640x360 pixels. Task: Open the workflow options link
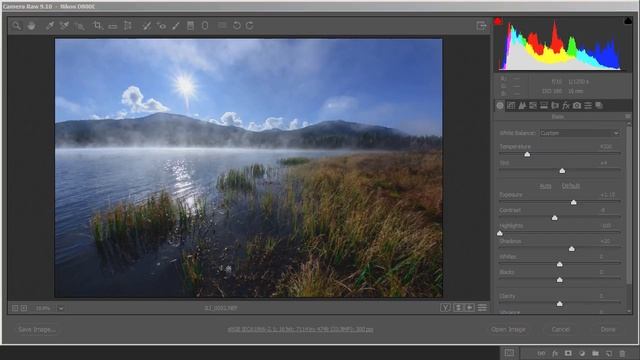point(300,329)
